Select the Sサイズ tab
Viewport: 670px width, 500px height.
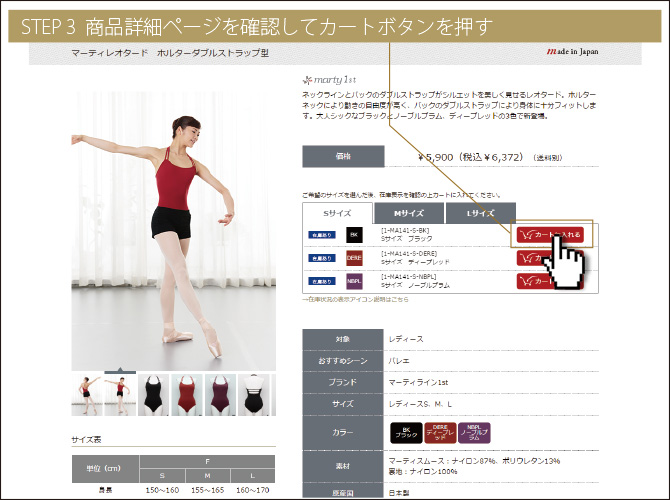point(338,213)
